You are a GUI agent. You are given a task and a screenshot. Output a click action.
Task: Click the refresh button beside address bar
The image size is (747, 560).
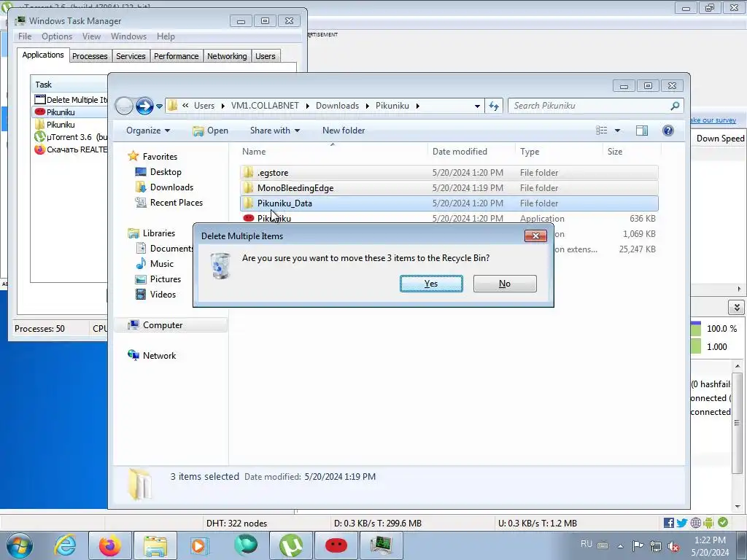tap(494, 106)
